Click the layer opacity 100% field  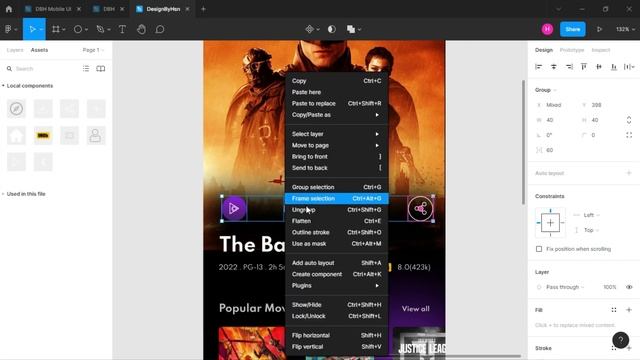pyautogui.click(x=609, y=287)
